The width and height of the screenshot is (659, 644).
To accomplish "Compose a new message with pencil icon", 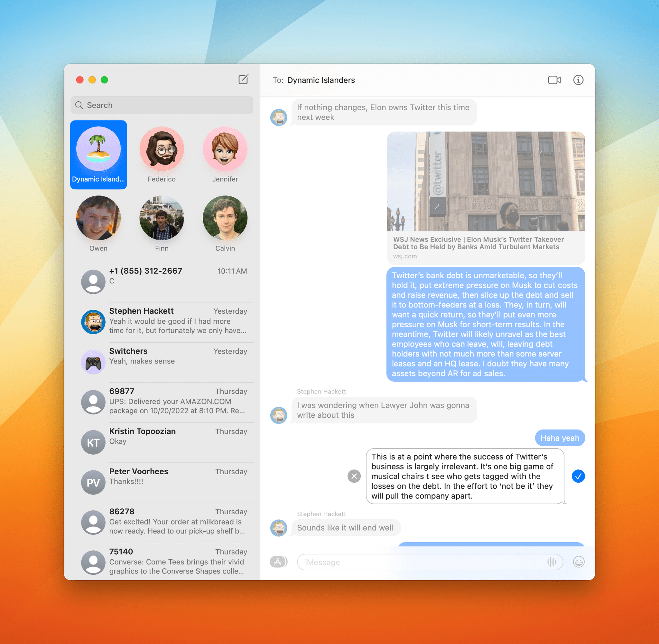I will (x=243, y=80).
